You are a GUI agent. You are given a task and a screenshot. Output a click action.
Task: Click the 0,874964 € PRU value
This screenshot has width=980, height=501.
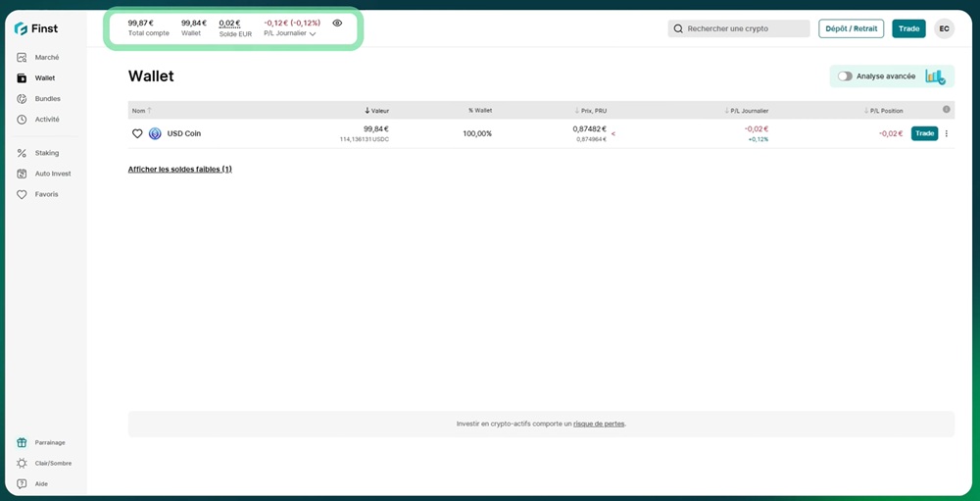[x=591, y=139]
